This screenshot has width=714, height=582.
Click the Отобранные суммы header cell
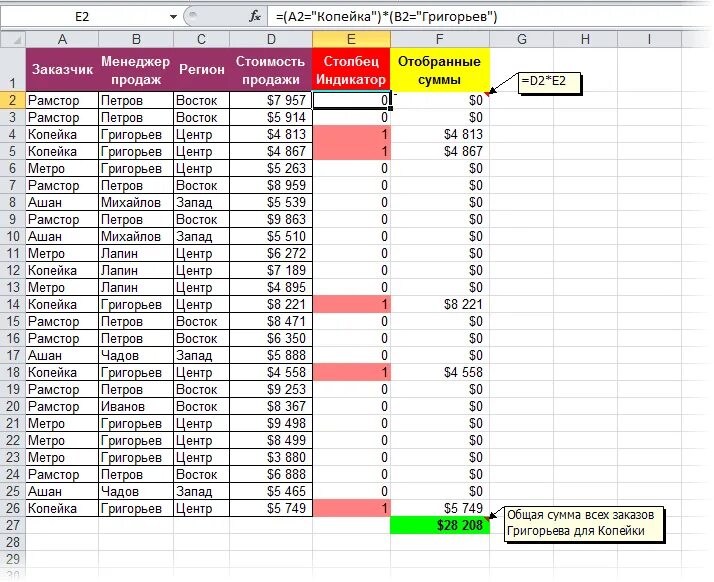(439, 70)
